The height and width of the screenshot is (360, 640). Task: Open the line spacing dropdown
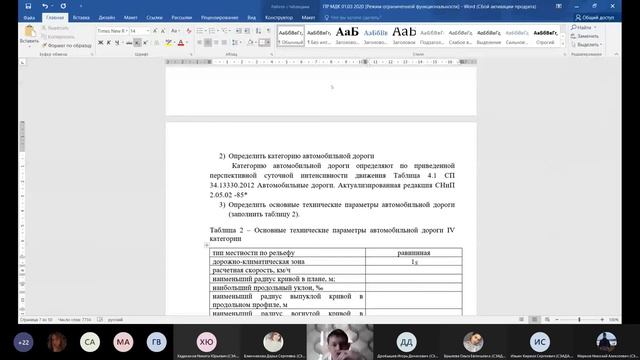point(236,42)
